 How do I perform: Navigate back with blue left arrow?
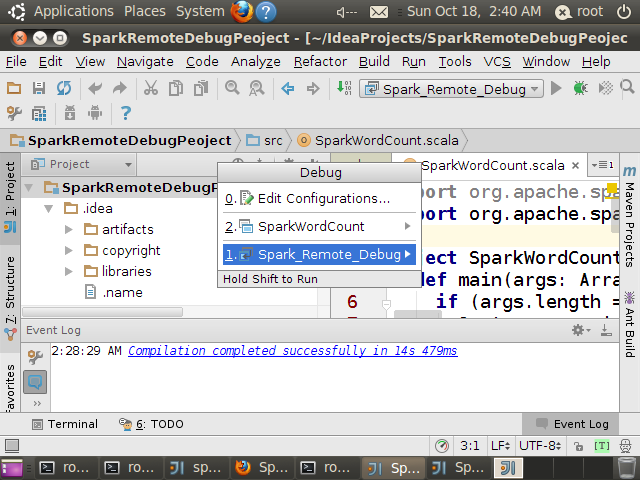288,88
